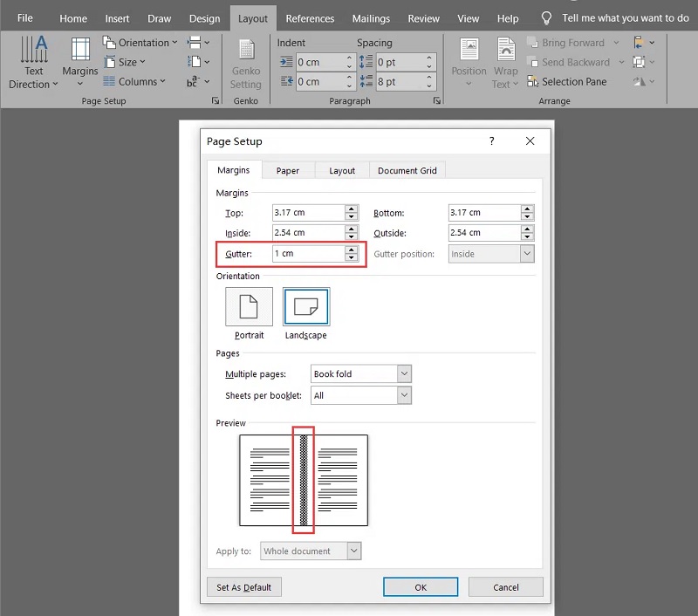
Task: Switch to Layout tab in Page Setup
Action: tap(342, 170)
